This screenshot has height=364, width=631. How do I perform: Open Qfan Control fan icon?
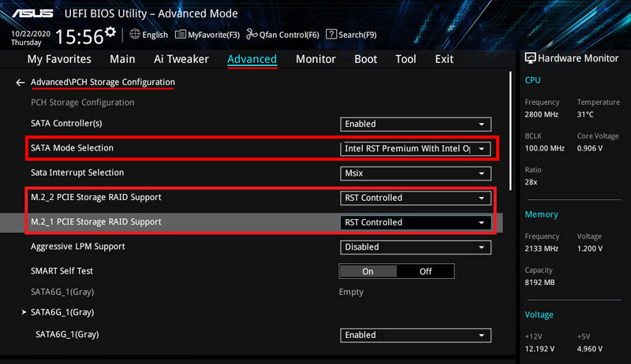pos(252,34)
